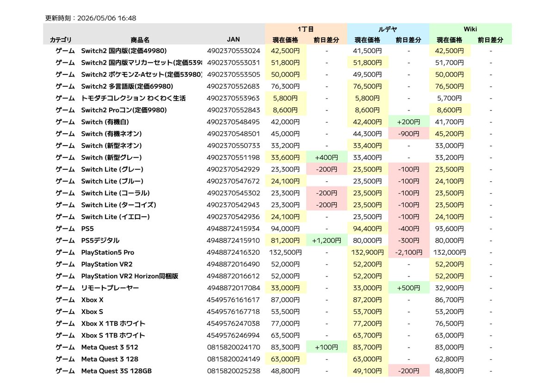Select product Xbox S 1TB ホワイト
555x392 pixels.
pyautogui.click(x=113, y=335)
